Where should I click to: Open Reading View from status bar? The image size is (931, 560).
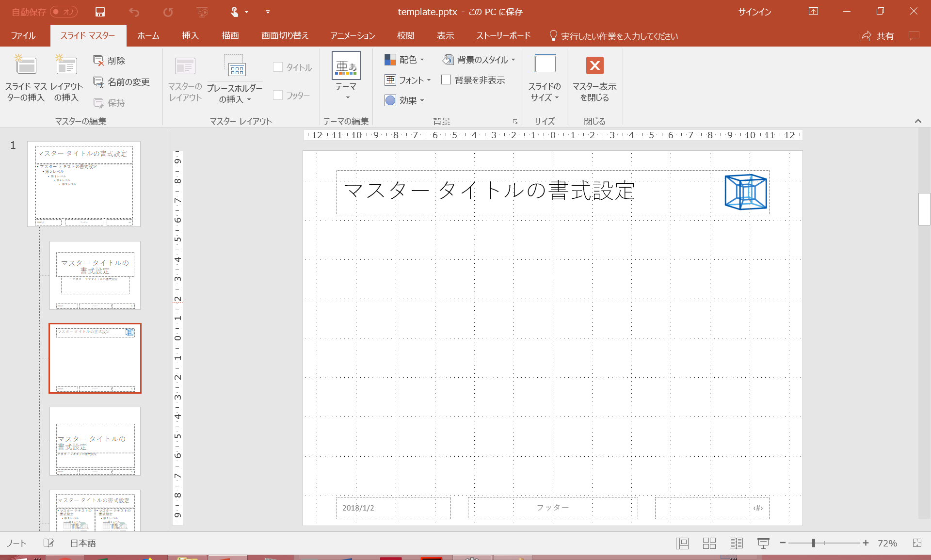(736, 543)
